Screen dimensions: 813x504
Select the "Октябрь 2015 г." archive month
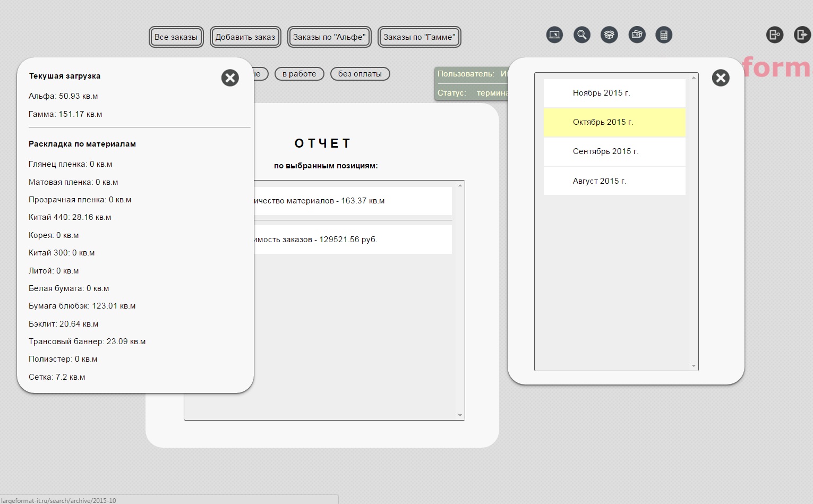pos(614,122)
